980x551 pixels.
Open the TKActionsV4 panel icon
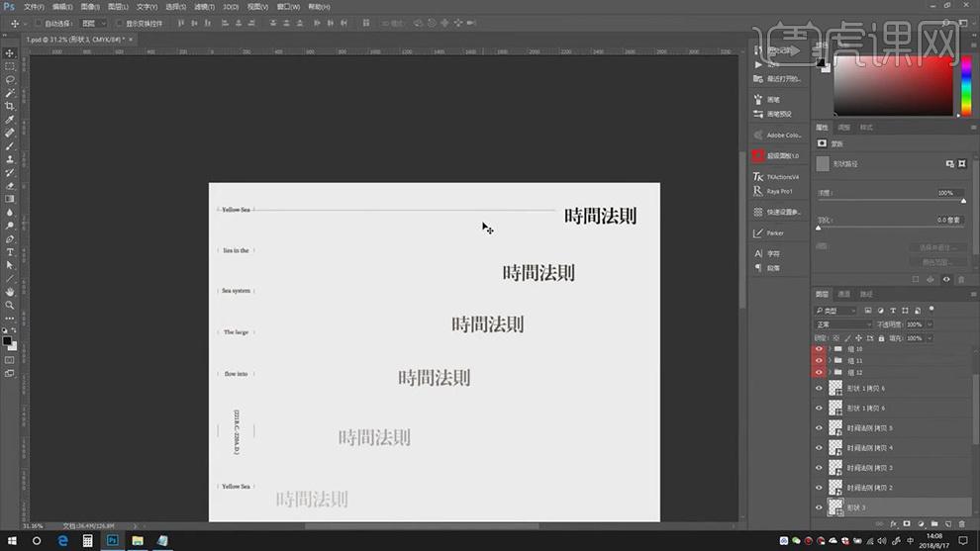[758, 177]
